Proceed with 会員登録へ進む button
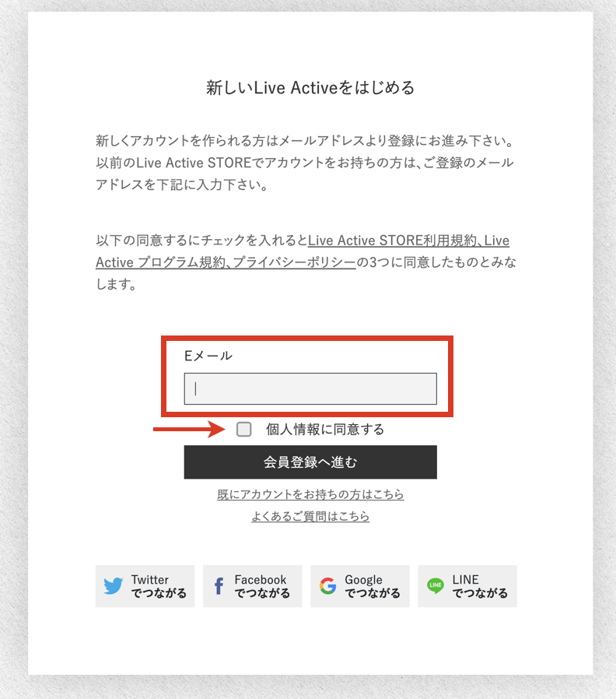 point(310,462)
